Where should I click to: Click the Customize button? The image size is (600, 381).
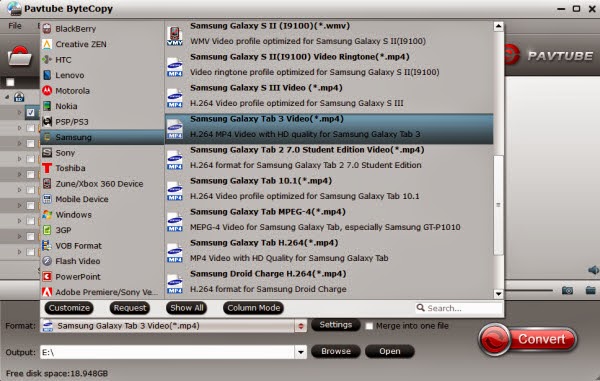(x=69, y=308)
